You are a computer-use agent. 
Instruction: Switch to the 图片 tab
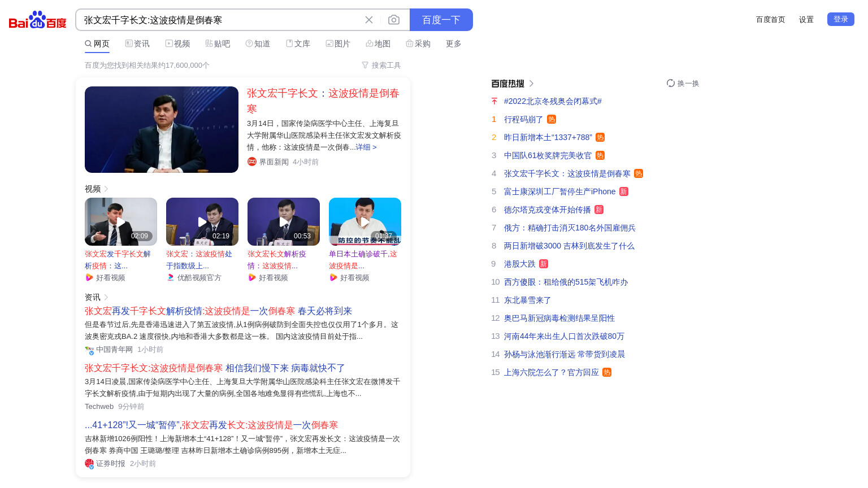[x=338, y=43]
